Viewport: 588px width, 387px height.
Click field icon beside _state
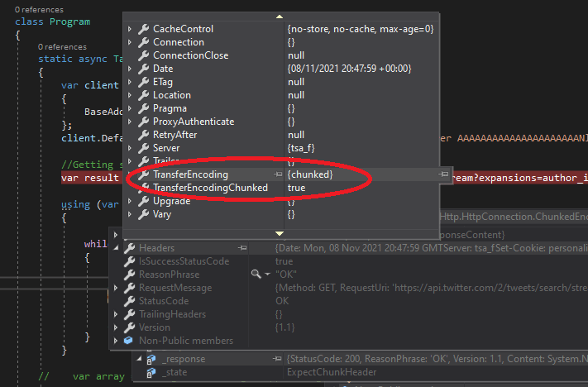151,372
